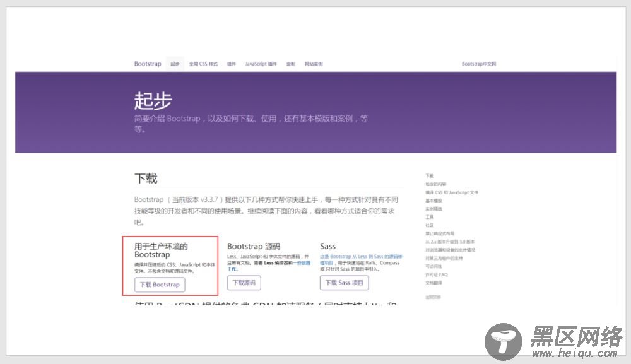Visit the Bootstrap中文网 link in navbar
The image size is (631, 364).
479,64
